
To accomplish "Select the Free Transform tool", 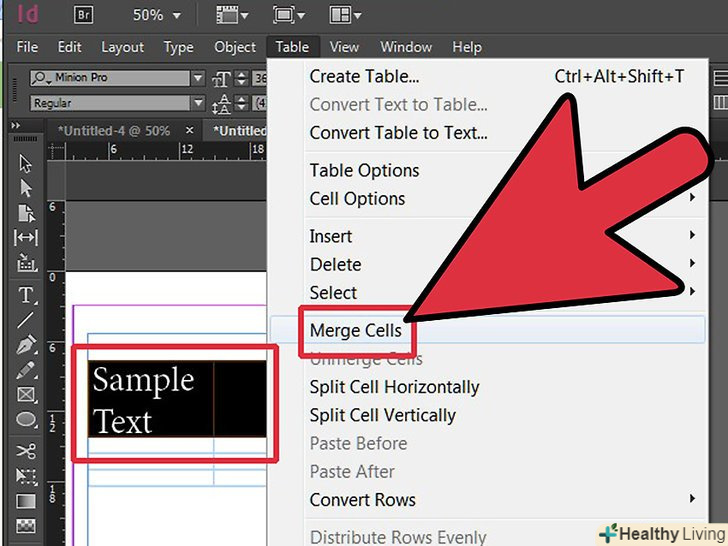I will tap(26, 476).
